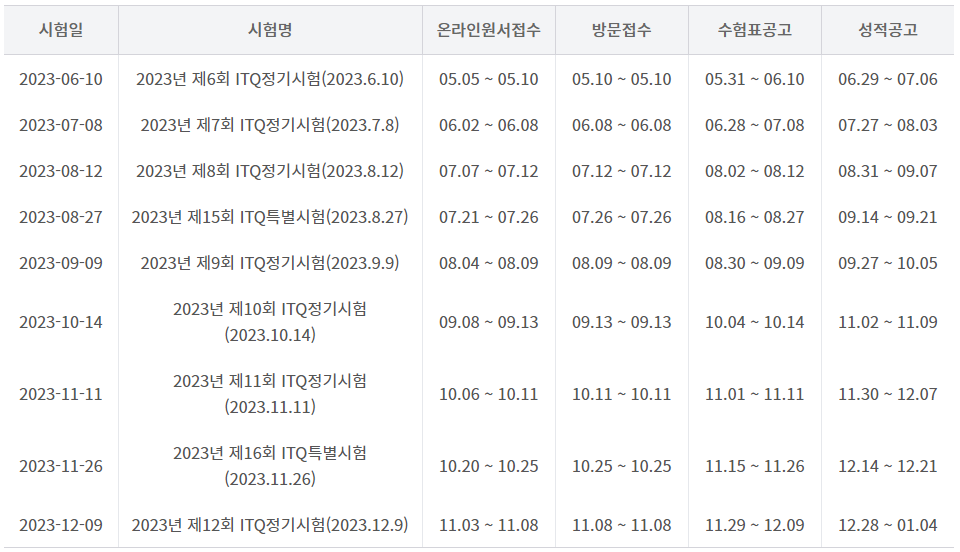Screen dimensions: 960x552
Task: Click admission ticket notice 11.01 ~ 11.11
Action: [x=755, y=394]
